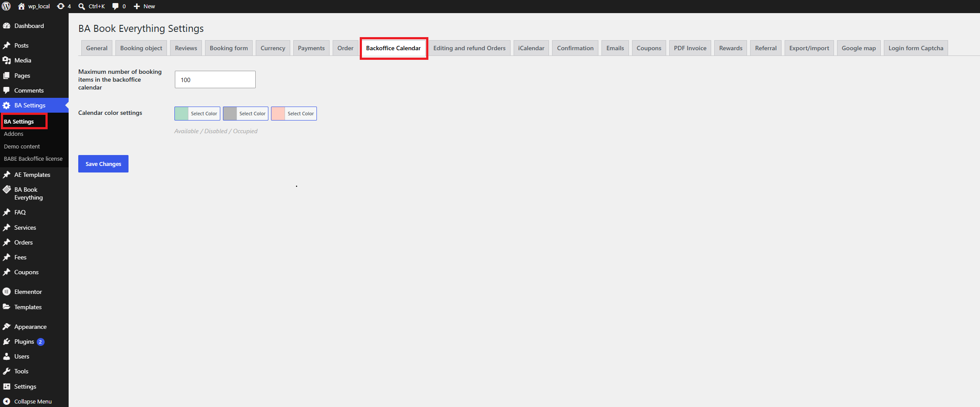
Task: Click the Posts pin icon
Action: click(7, 45)
